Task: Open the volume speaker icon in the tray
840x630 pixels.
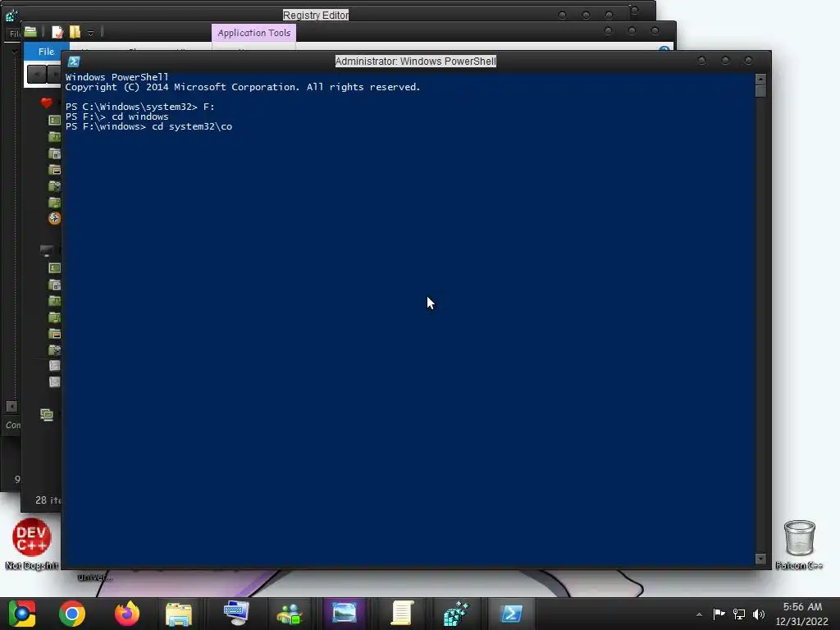Action: (759, 614)
